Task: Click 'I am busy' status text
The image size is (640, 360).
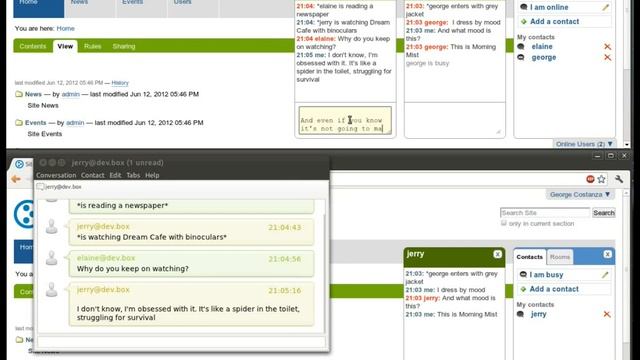Action: (x=546, y=275)
